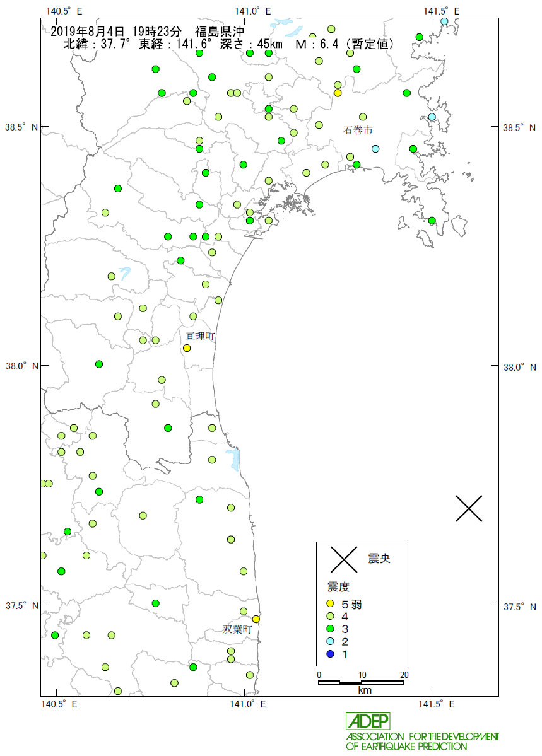The width and height of the screenshot is (542, 756).
Task: Click the cyan station dot southeast of 石巻市
Action: tap(375, 149)
